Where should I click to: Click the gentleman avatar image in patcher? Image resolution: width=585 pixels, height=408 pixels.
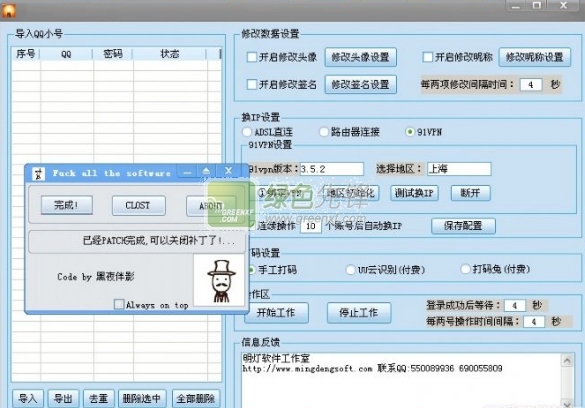click(x=220, y=281)
